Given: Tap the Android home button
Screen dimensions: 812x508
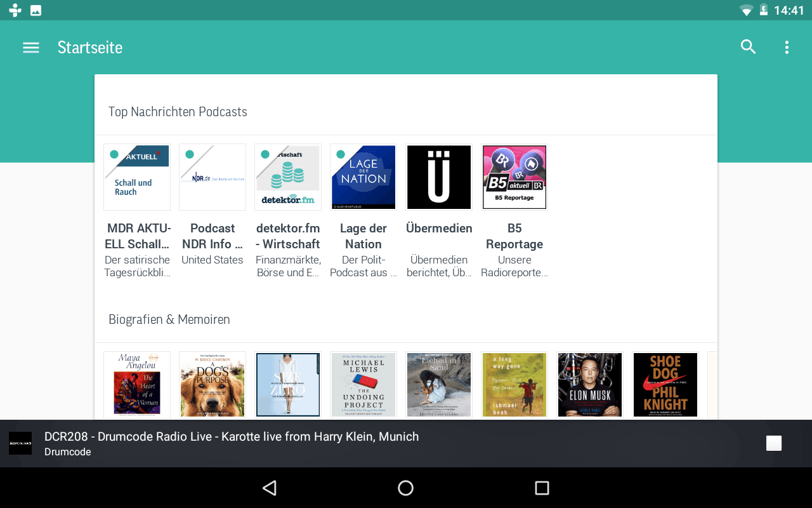Looking at the screenshot, I should 405,488.
